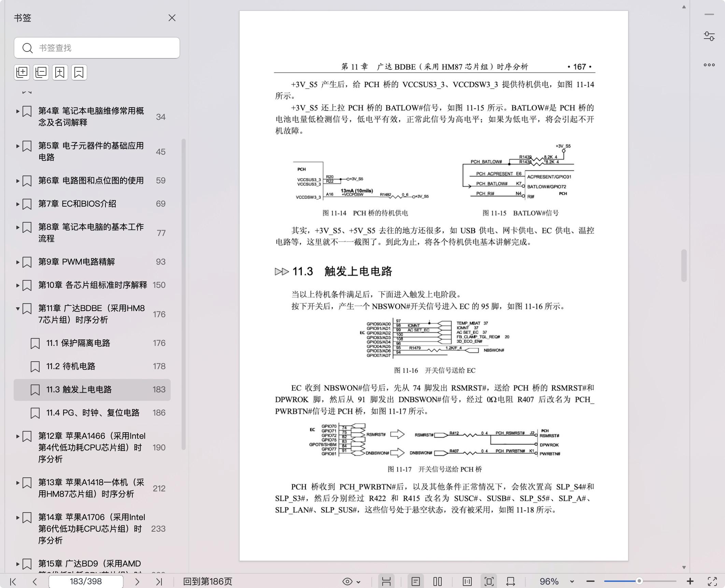This screenshot has width=725, height=588.
Task: Go to the next page
Action: click(137, 582)
